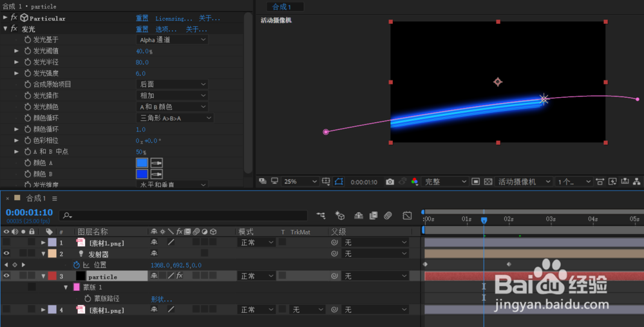This screenshot has height=327, width=644.
Task: Enable frame blending icon in timeline
Action: [374, 216]
